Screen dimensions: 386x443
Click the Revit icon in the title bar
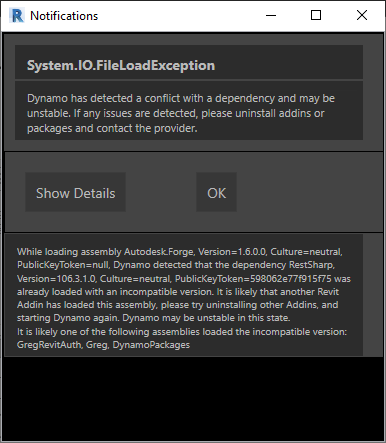click(x=17, y=15)
